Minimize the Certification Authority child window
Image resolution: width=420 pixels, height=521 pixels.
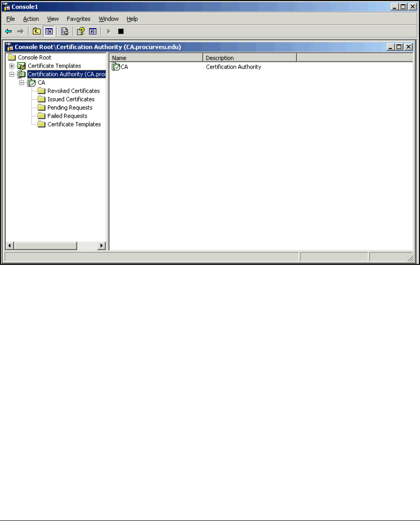[x=391, y=47]
